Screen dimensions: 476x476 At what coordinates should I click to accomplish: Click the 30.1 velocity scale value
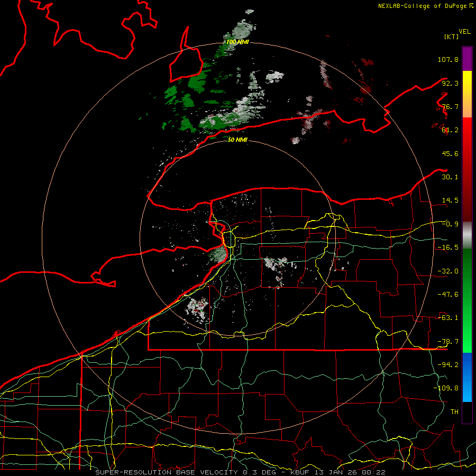450,177
